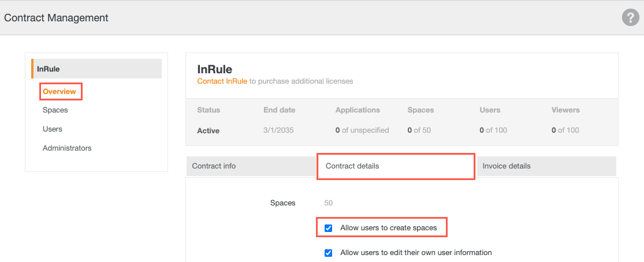Viewport: 644px width, 262px height.
Task: Select Overview in the sidebar
Action: 59,91
